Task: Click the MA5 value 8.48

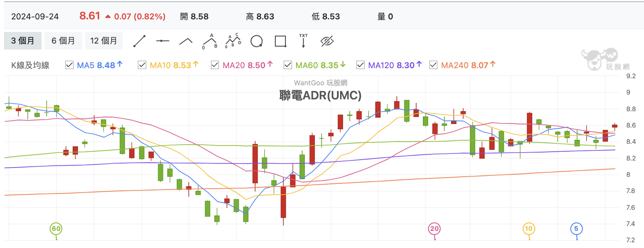Action: pos(106,65)
